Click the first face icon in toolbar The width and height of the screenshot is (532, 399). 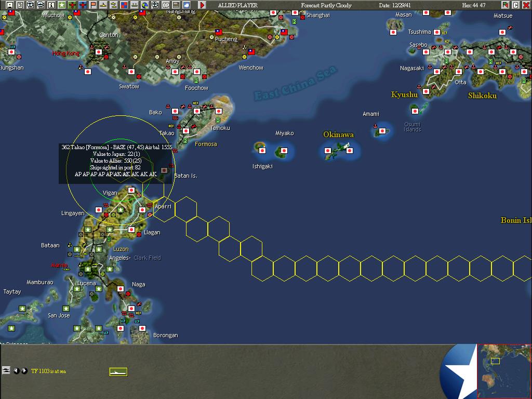[31, 5]
